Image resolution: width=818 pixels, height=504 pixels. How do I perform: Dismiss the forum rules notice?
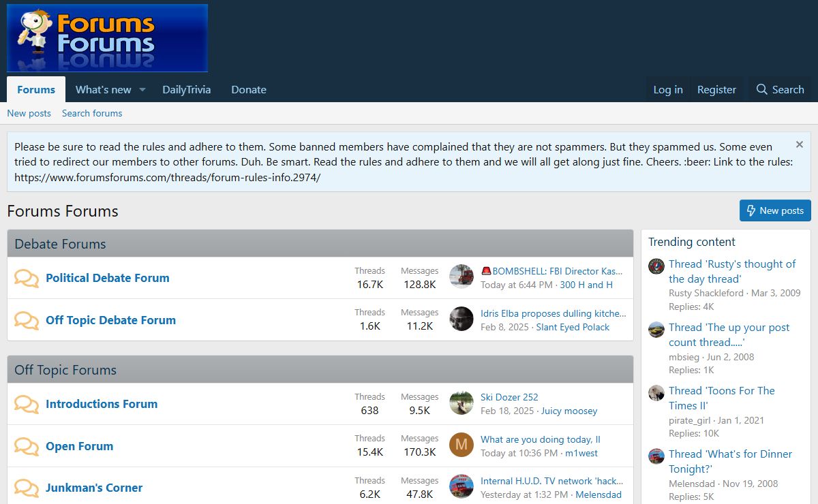coord(799,144)
